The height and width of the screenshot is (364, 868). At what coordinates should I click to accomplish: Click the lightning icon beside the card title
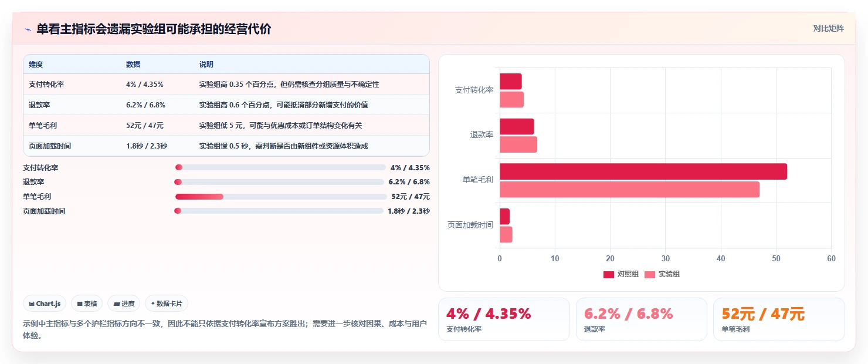28,29
